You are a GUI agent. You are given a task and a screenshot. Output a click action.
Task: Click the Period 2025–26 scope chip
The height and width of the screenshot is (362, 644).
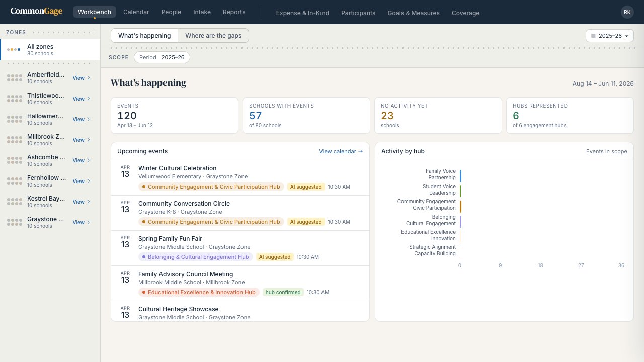tap(162, 57)
